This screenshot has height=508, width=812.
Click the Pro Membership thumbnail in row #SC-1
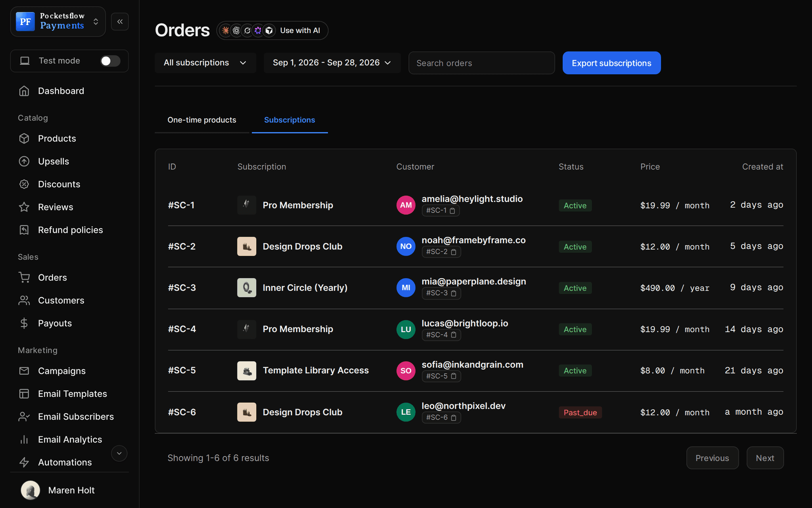click(x=247, y=205)
